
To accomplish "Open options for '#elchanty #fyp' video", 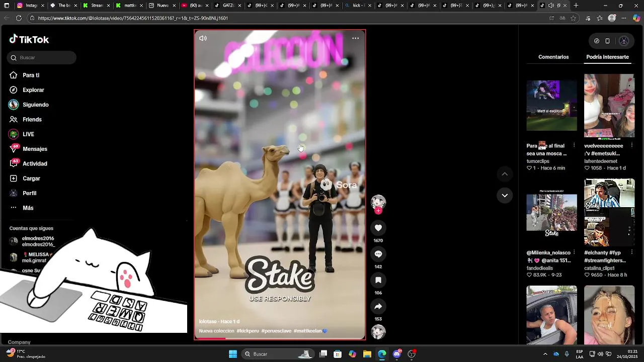I will point(631,252).
